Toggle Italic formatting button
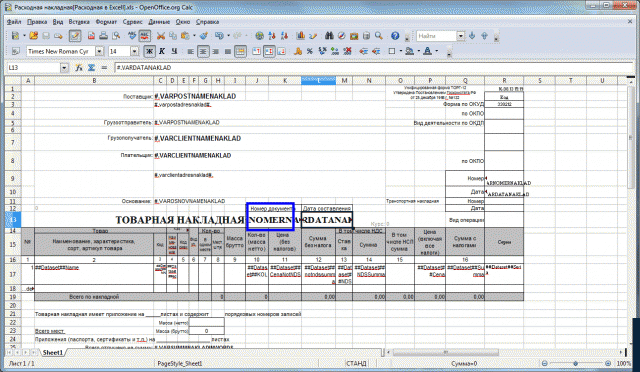Viewport: 640px width, 372px height. tap(162, 51)
